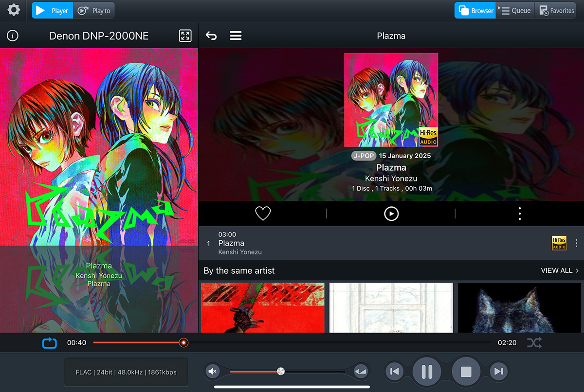Screen dimensions: 584x392
Task: Go back using the return arrow
Action: click(211, 36)
